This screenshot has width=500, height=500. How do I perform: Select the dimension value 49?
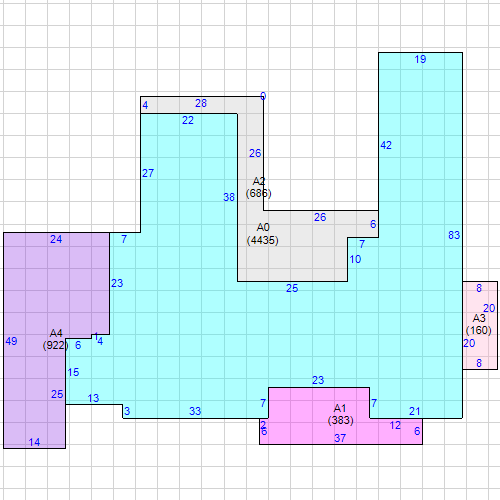click(x=11, y=341)
